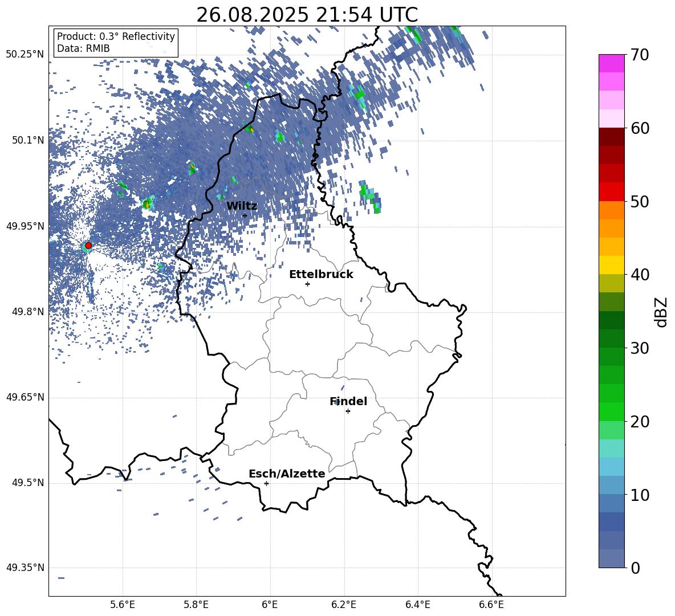Viewport: 675px width, 616px height.
Task: Click the longitude label 6.6°E
Action: click(491, 605)
